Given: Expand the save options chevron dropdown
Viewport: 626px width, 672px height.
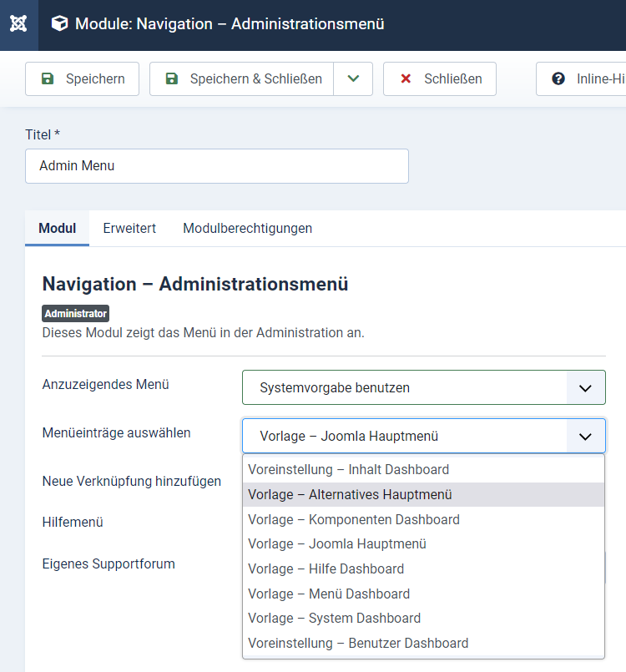Looking at the screenshot, I should tap(353, 79).
